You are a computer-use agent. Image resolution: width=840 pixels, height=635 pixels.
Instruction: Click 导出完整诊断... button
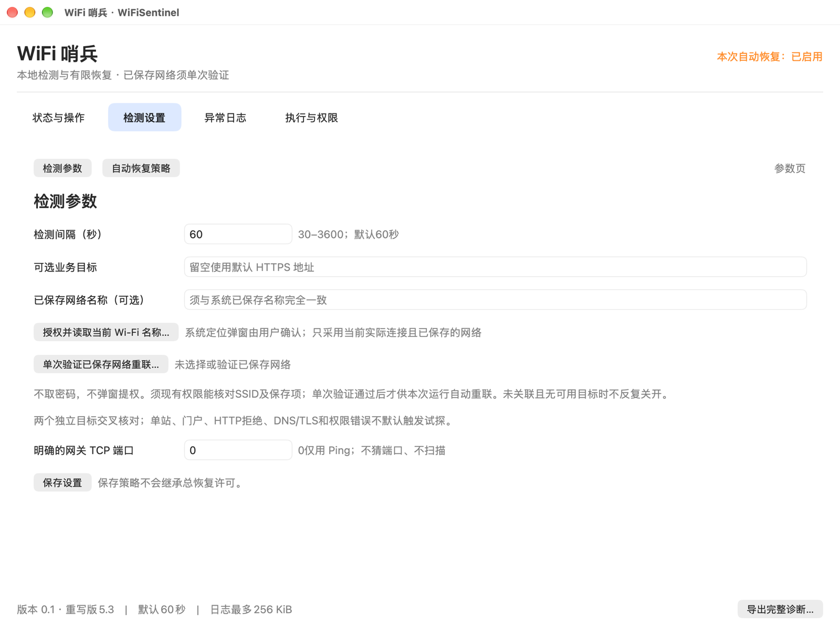point(780,609)
